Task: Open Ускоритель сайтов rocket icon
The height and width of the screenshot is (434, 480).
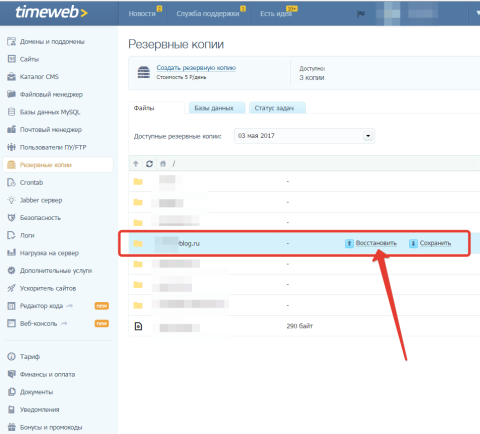Action: pos(11,288)
